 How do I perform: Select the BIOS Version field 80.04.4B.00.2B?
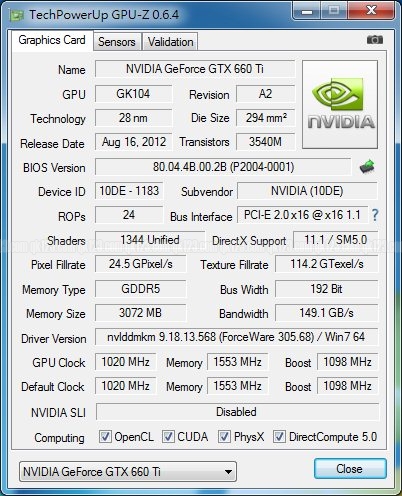coord(223,167)
